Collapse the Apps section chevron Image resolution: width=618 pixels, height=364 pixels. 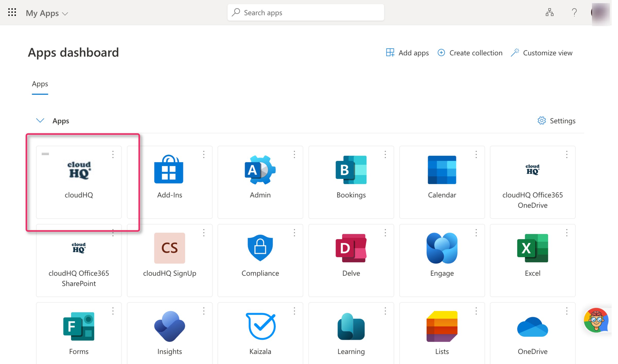(x=40, y=120)
